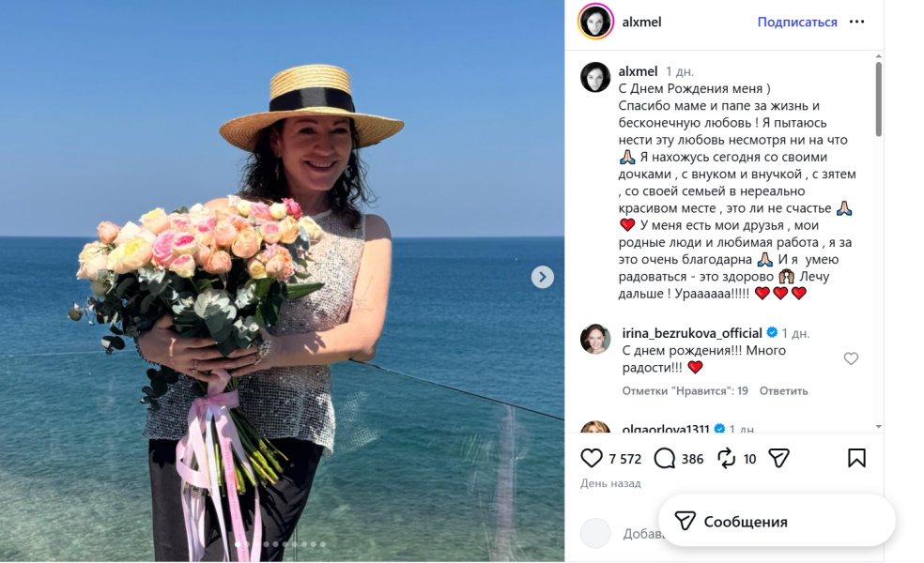Image resolution: width=924 pixels, height=563 pixels.
Task: Reply to comment via Ответить
Action: (x=783, y=391)
